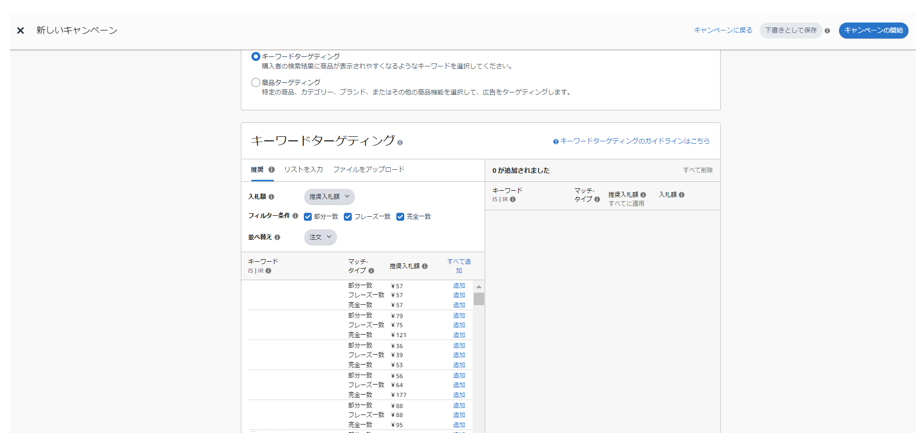Click 推奨入札額 info icon in added keywords panel
This screenshot has height=444, width=924.
643,194
